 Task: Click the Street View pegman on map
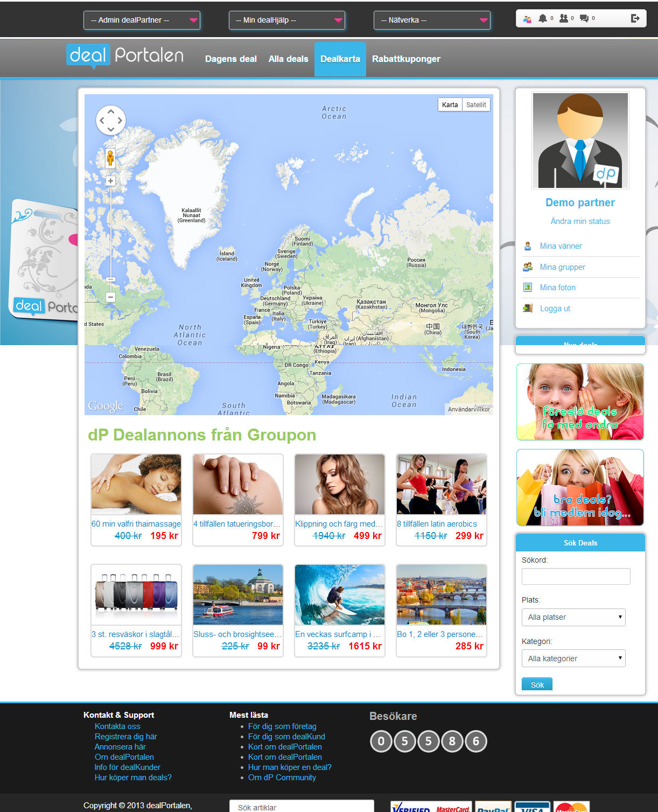[x=110, y=158]
